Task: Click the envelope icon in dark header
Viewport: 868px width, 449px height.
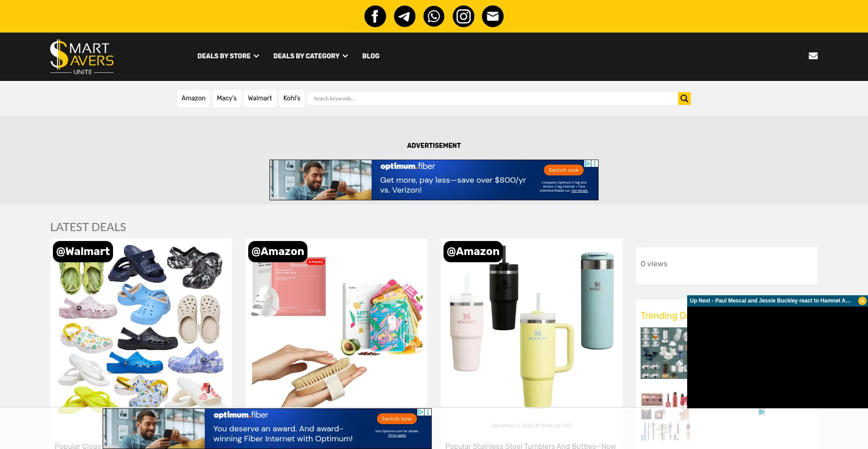Action: click(813, 56)
